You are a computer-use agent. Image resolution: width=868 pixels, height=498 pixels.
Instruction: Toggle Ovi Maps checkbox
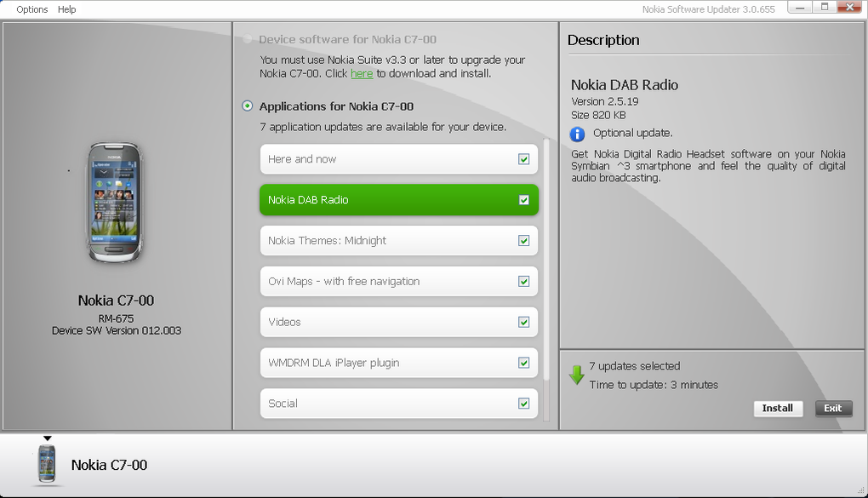pos(523,282)
